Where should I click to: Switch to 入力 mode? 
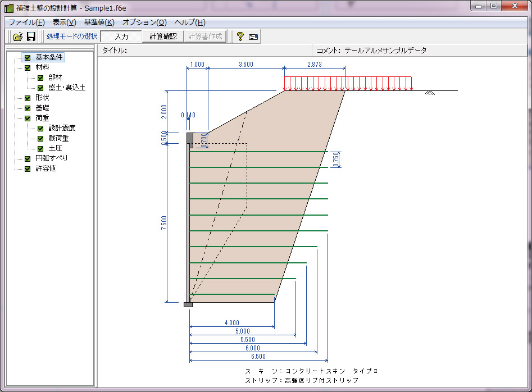click(121, 37)
